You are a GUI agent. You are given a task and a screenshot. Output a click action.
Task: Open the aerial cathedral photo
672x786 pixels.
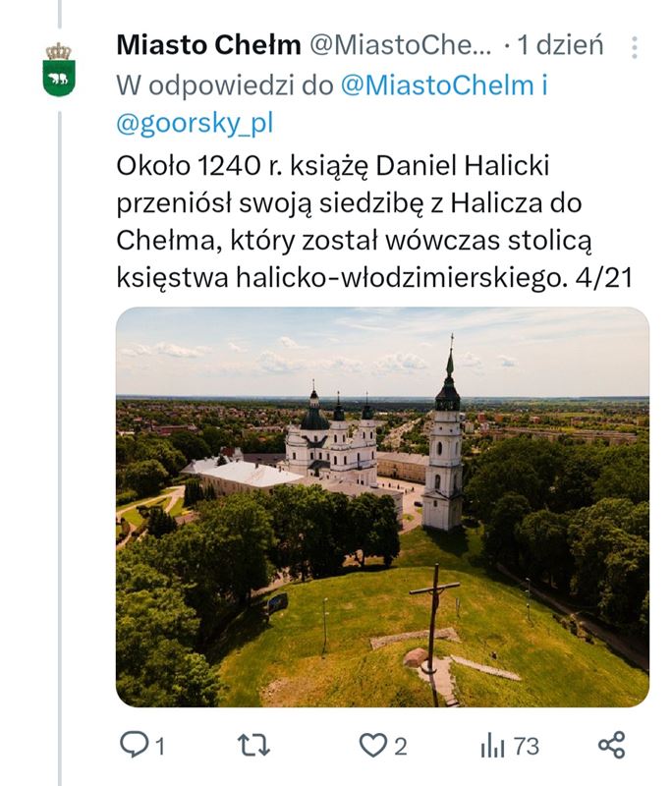tap(382, 506)
